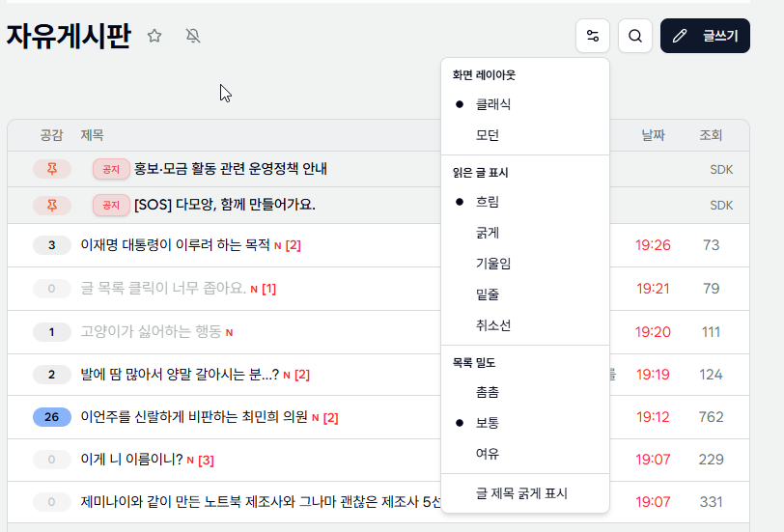Viewport: 784px width, 532px height.
Task: Click the 19:12 timestamp
Action: click(x=653, y=417)
